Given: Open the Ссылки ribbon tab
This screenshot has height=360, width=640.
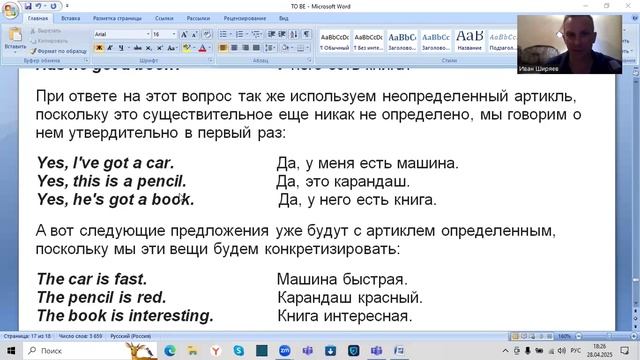Looking at the screenshot, I should click(x=164, y=18).
